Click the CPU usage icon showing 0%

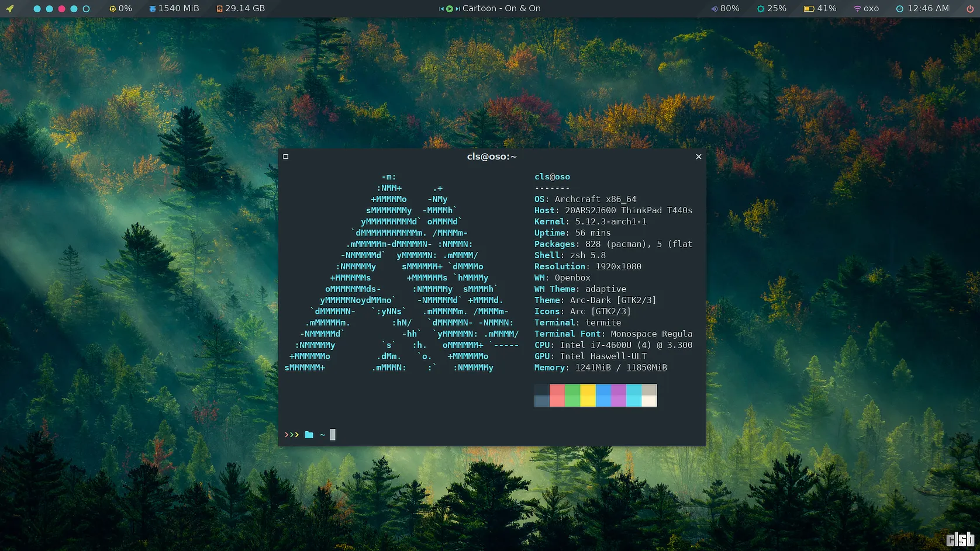[x=113, y=9]
